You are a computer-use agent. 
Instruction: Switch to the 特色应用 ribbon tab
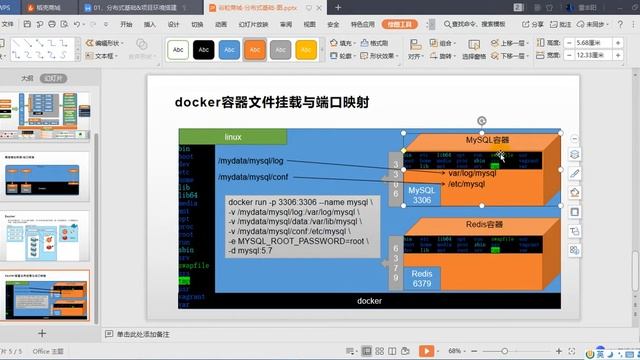click(x=363, y=24)
